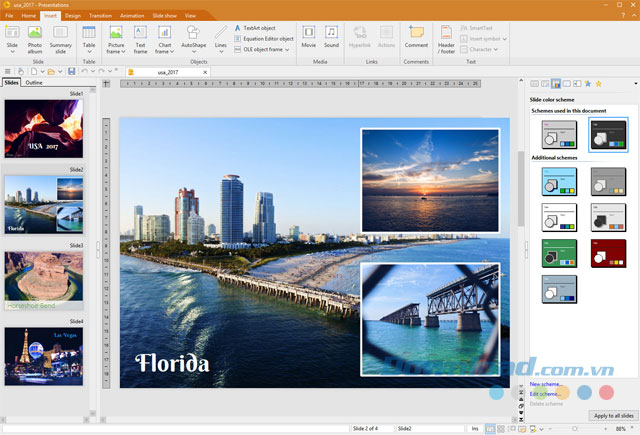640x435 pixels.
Task: Open the Header / footer tool
Action: 446,34
